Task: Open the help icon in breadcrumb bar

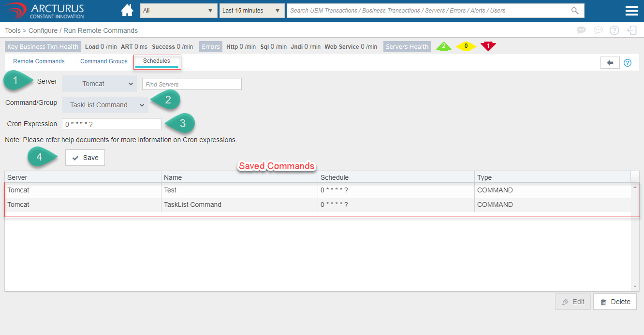Action: pyautogui.click(x=614, y=30)
